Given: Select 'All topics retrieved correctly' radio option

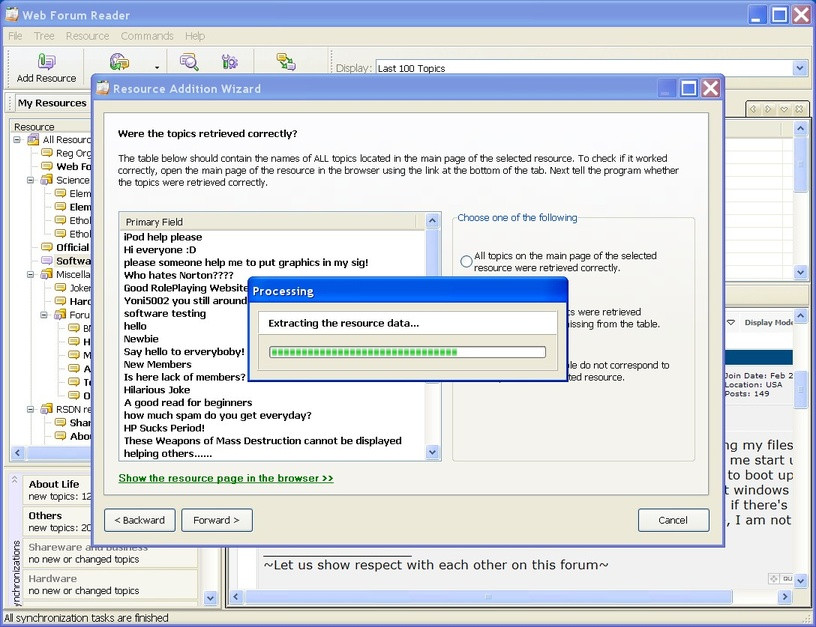Looking at the screenshot, I should [466, 261].
